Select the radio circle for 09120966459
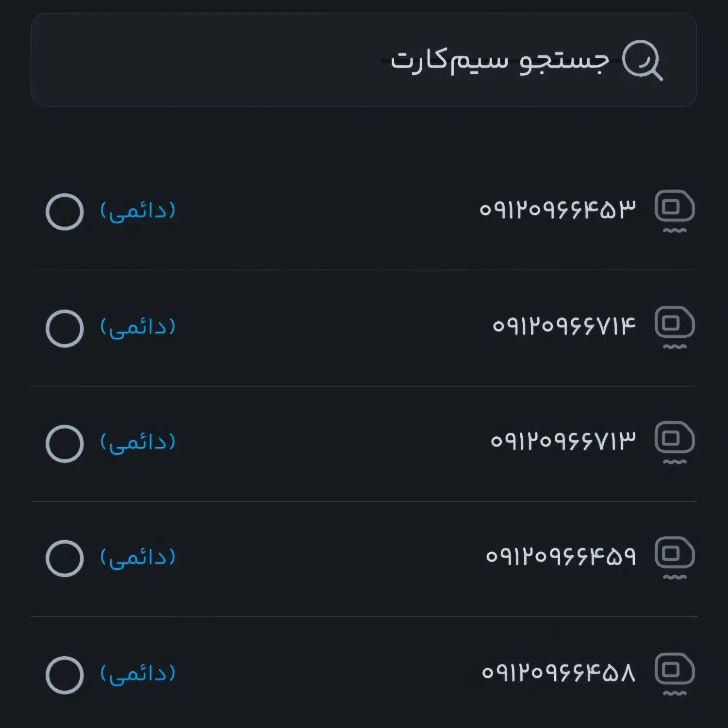 click(x=65, y=558)
